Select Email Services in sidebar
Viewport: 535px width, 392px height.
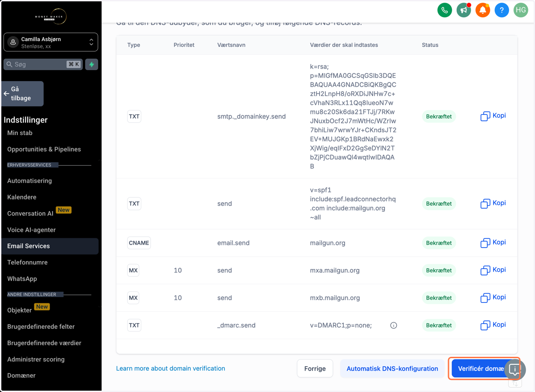49,246
